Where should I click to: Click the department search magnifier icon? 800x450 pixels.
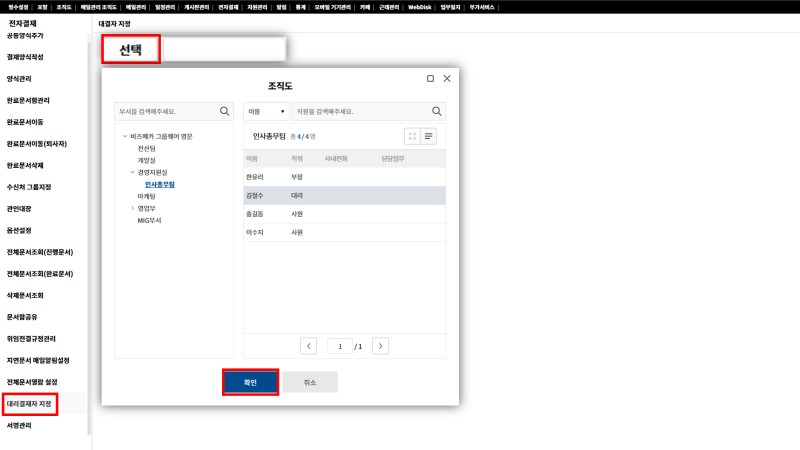coord(224,111)
